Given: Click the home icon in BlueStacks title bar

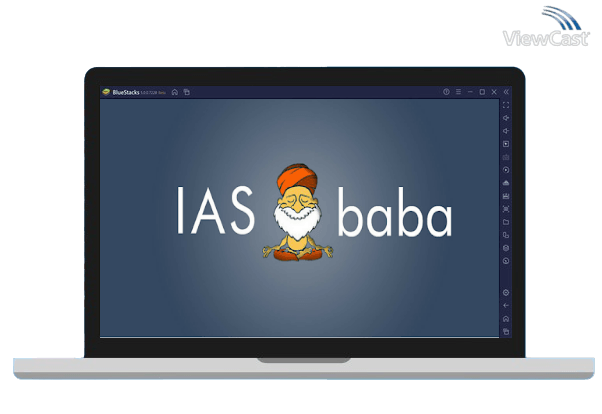Looking at the screenshot, I should point(175,92).
